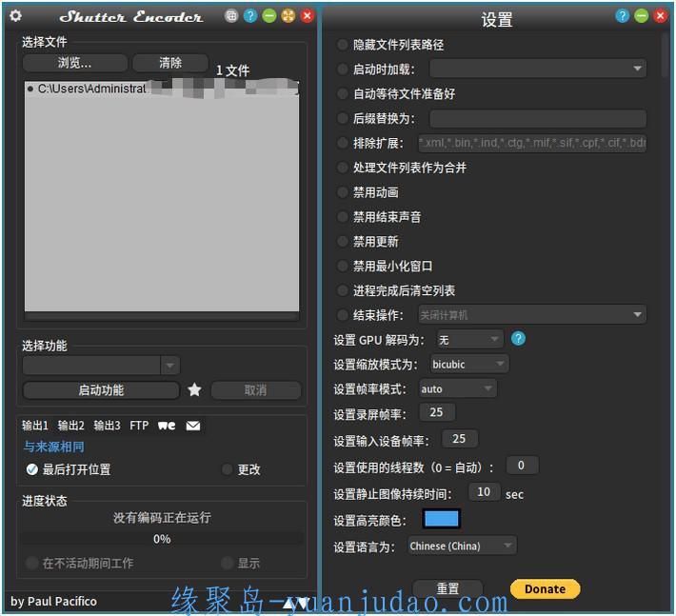Click the 'by Paul Pacifico' credit text
Screen dimensions: 676x616
click(53, 601)
